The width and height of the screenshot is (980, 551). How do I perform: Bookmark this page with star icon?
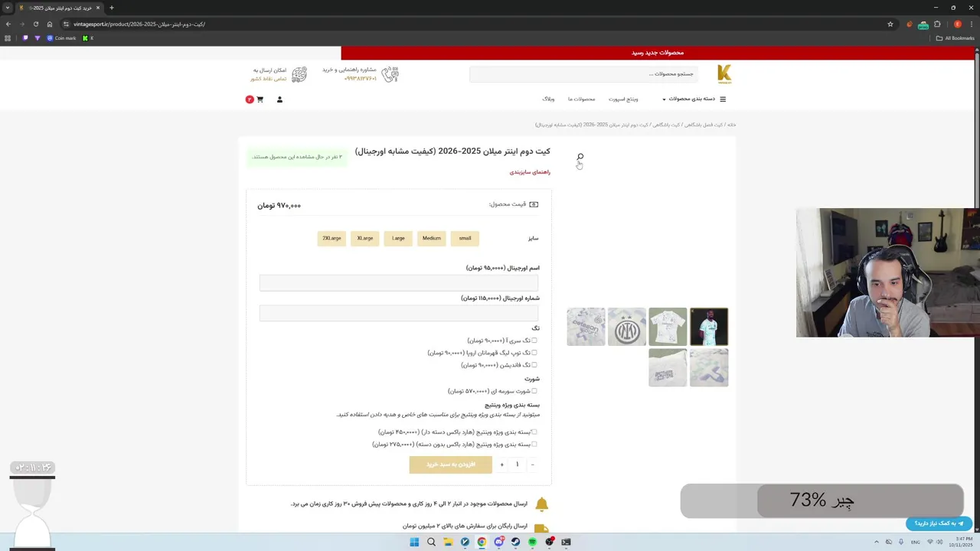890,24
